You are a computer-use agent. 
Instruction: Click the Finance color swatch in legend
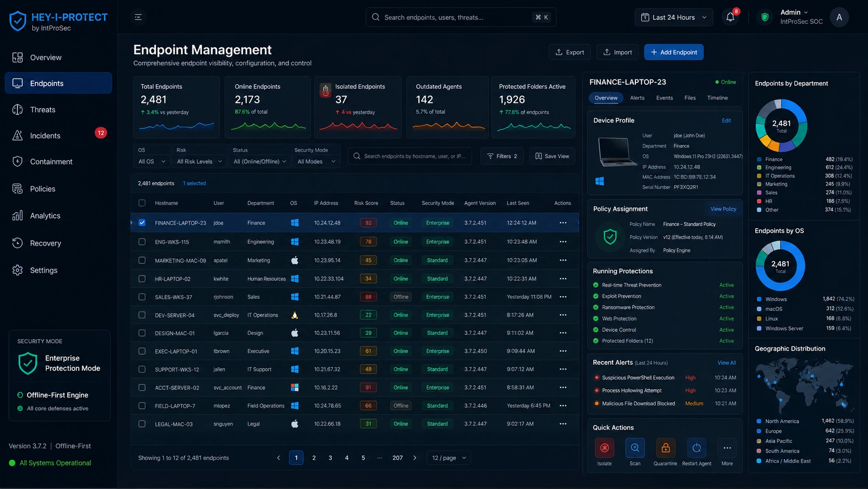pos(759,160)
